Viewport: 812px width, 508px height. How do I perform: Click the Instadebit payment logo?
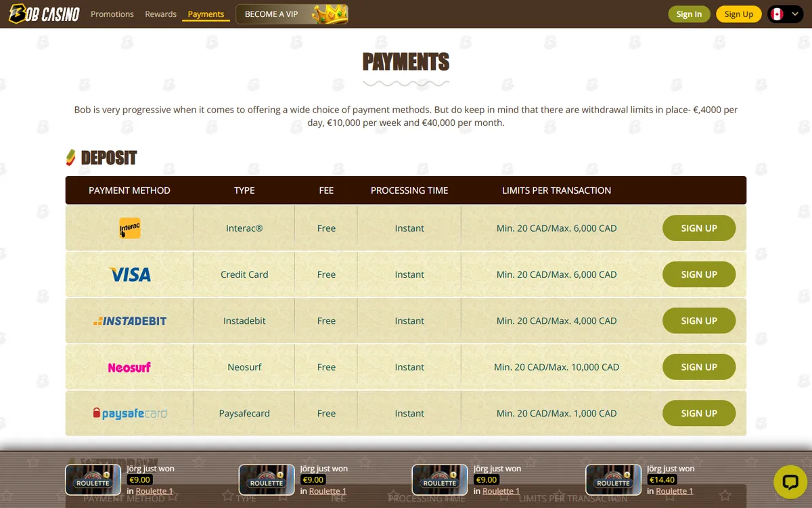(x=129, y=321)
